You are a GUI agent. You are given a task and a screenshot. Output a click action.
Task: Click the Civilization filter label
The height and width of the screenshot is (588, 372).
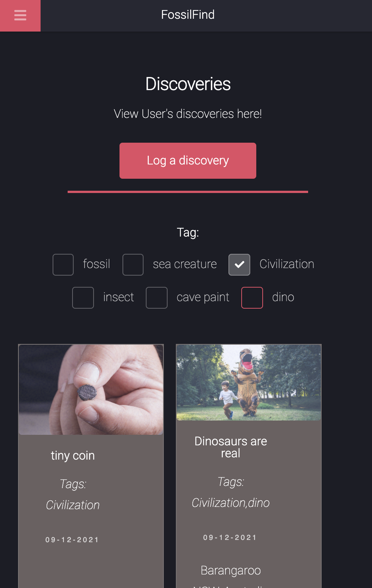point(287,264)
